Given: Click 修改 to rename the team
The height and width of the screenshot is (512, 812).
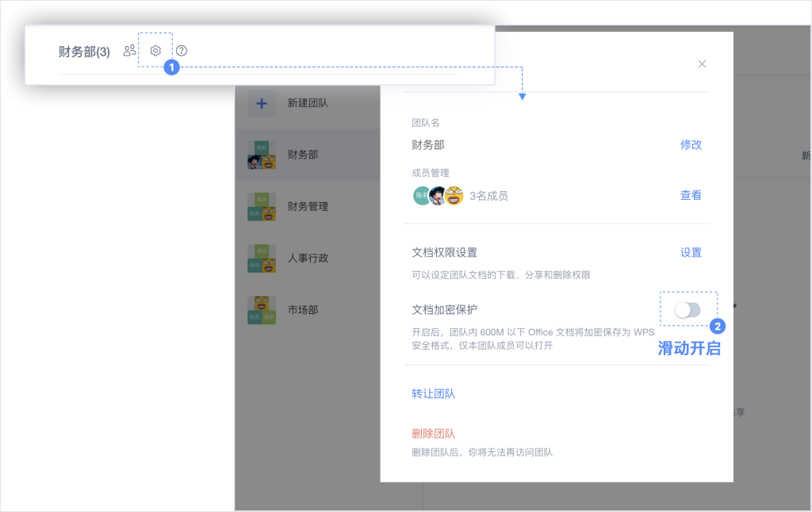Looking at the screenshot, I should tap(691, 145).
